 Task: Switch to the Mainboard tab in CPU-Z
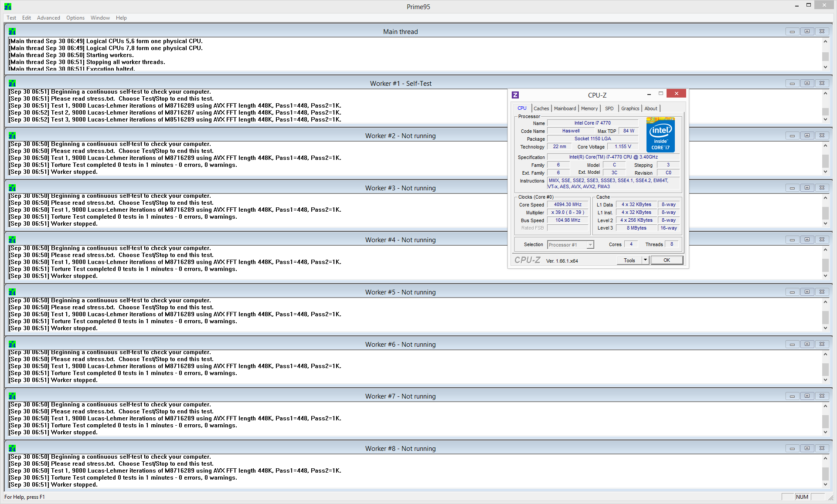(x=565, y=108)
